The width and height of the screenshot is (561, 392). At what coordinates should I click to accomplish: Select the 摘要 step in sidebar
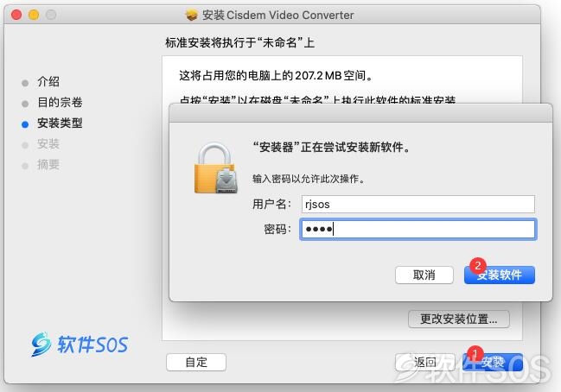coord(48,164)
